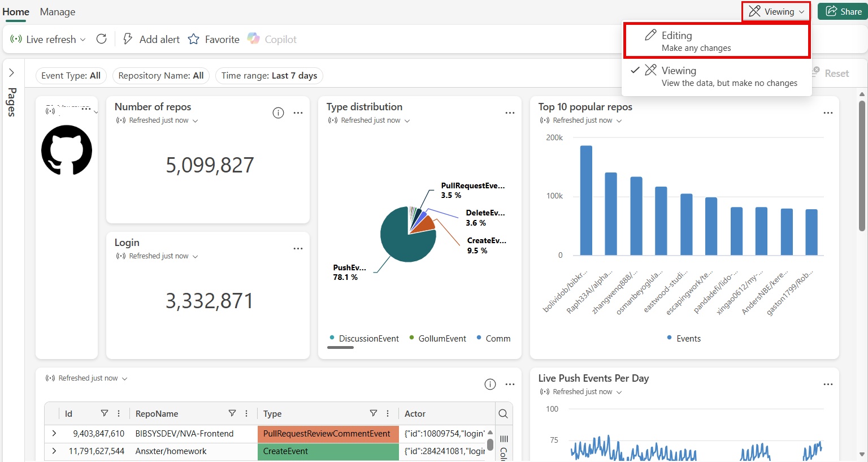The height and width of the screenshot is (462, 868).
Task: Expand Refreshed just now on Type distribution
Action: coord(370,120)
